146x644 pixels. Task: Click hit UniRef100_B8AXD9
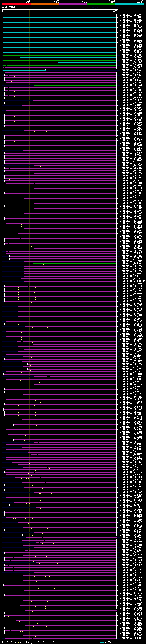[131, 120]
